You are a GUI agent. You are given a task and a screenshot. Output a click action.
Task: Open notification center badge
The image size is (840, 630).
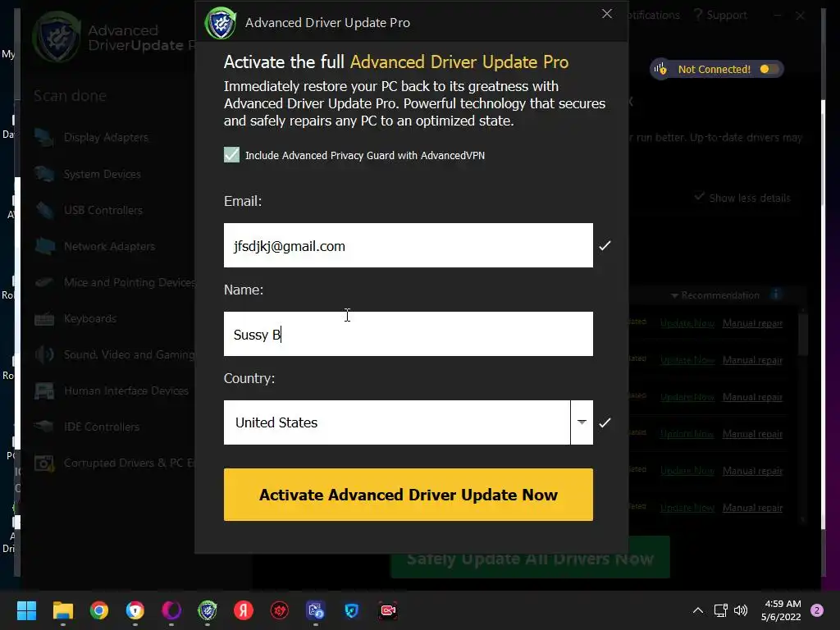point(817,610)
